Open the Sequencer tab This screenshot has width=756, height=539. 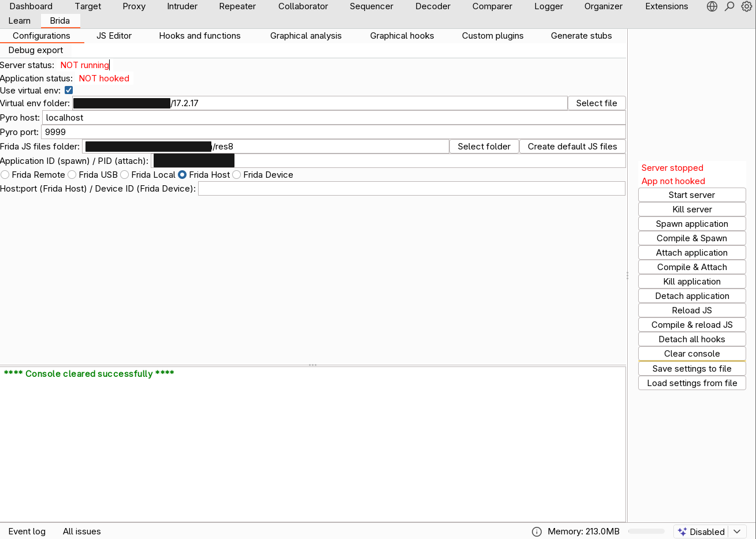[371, 6]
